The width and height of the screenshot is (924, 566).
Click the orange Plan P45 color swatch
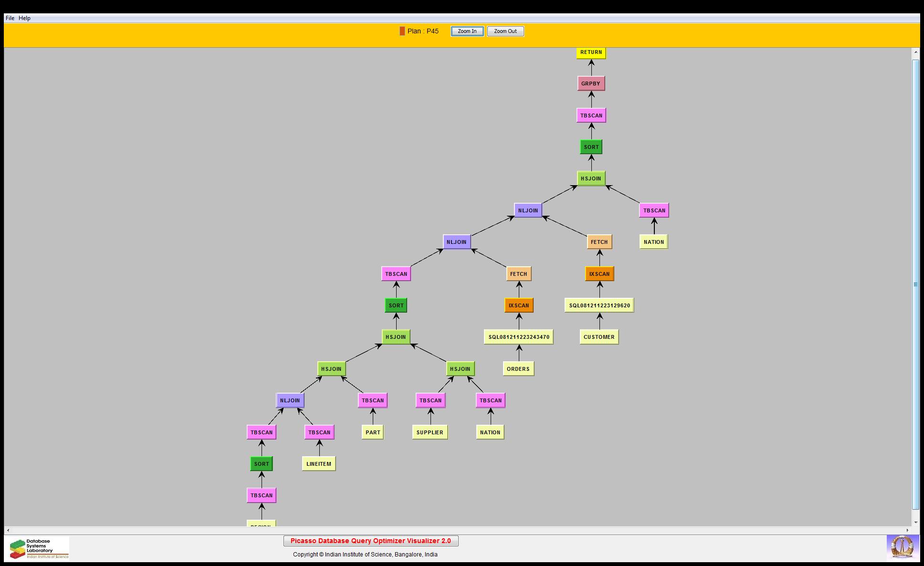pos(402,31)
